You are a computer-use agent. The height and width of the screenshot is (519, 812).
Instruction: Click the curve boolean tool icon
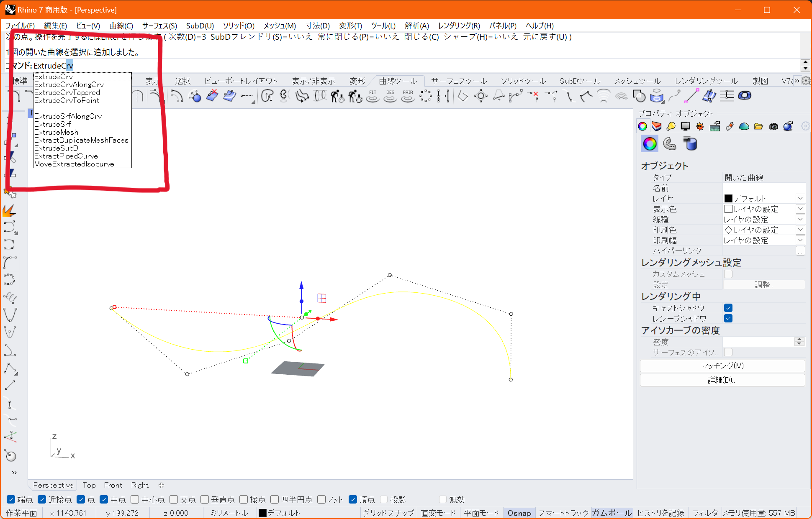[639, 96]
